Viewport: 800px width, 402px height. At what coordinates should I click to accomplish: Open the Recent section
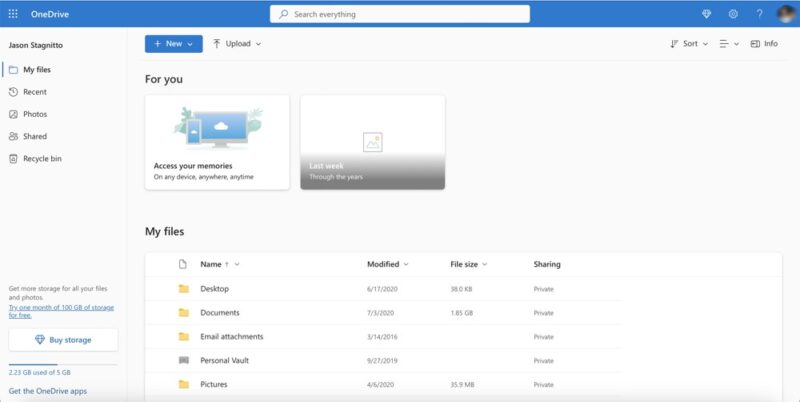[35, 92]
